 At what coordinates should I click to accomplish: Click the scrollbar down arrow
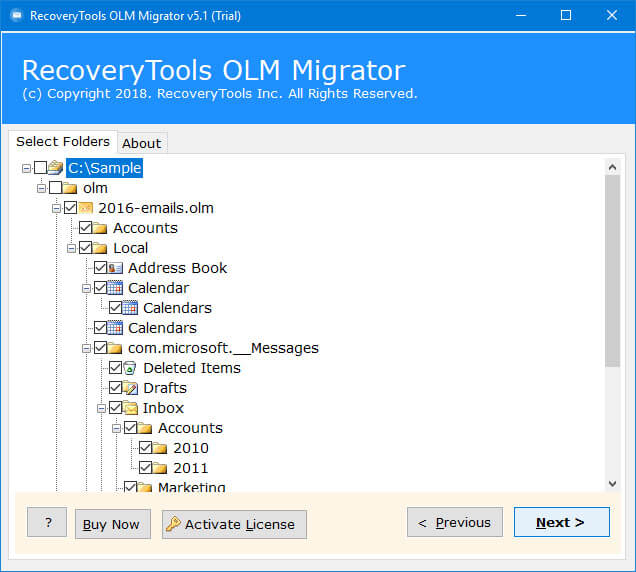(612, 484)
